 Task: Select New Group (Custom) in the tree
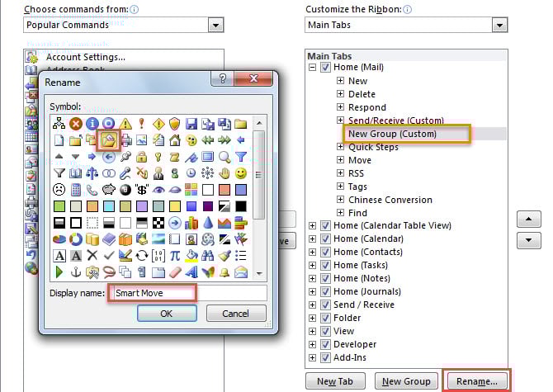[x=391, y=134]
